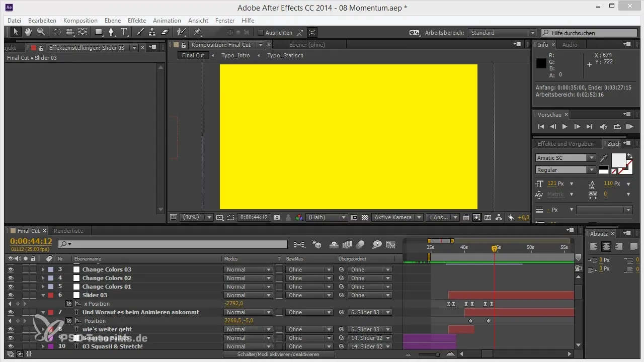644x362 pixels.
Task: Select the Clone Stamp tool
Action: pyautogui.click(x=152, y=32)
